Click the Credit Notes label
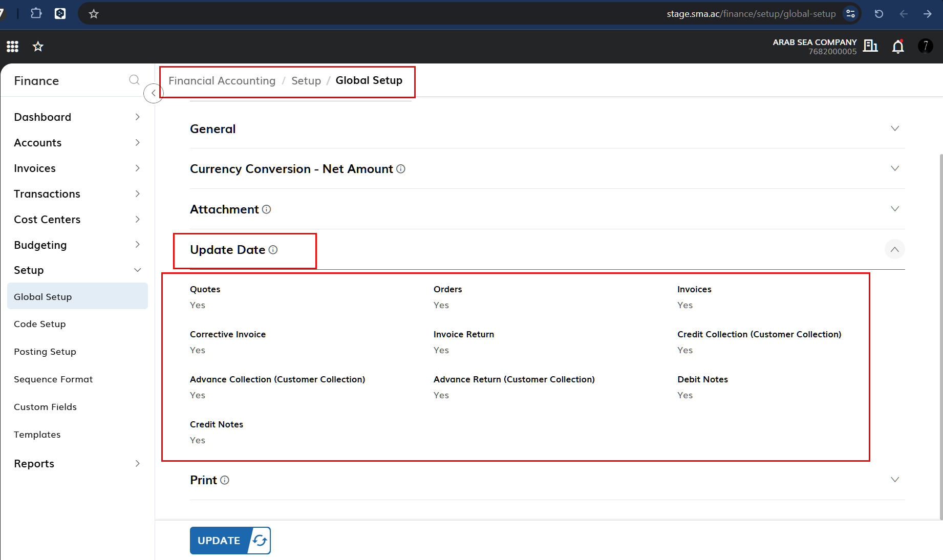The image size is (943, 560). [x=217, y=424]
